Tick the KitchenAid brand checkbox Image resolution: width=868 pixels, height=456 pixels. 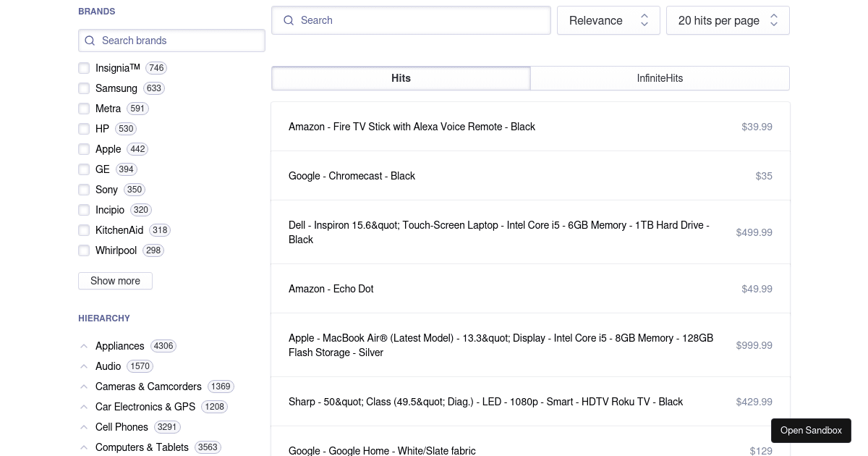click(x=84, y=230)
